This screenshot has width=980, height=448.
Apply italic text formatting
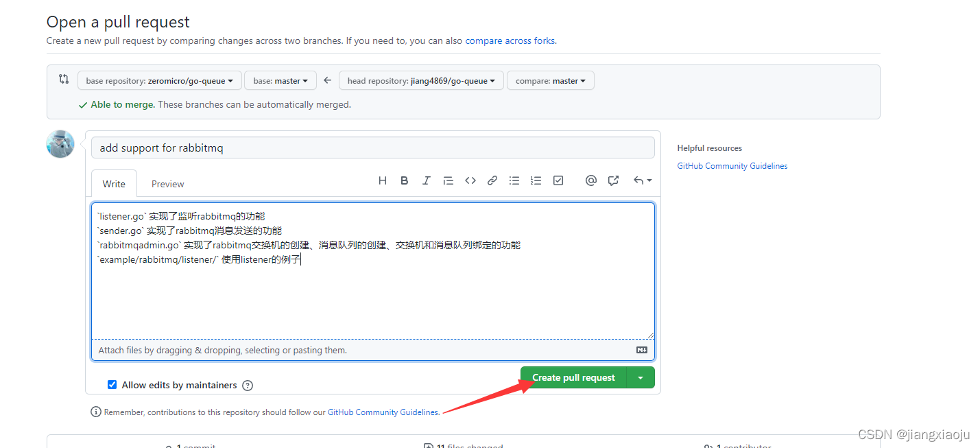tap(427, 180)
